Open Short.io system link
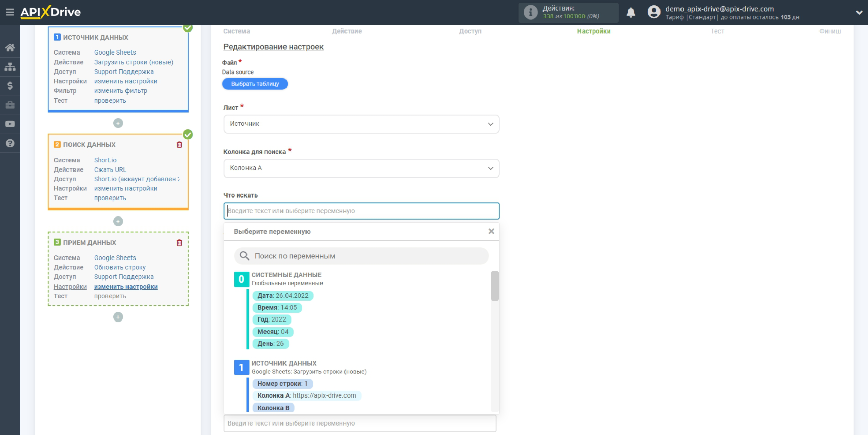This screenshot has height=435, width=868. pos(105,160)
